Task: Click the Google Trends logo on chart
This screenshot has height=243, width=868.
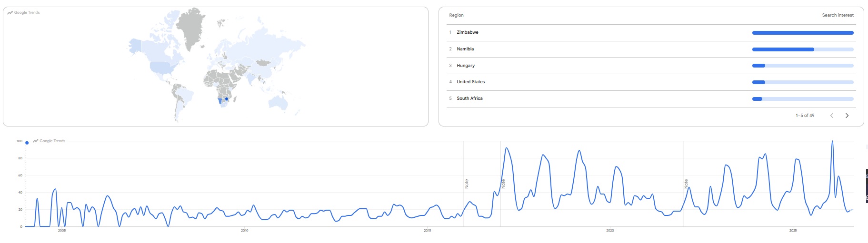Action: 49,141
